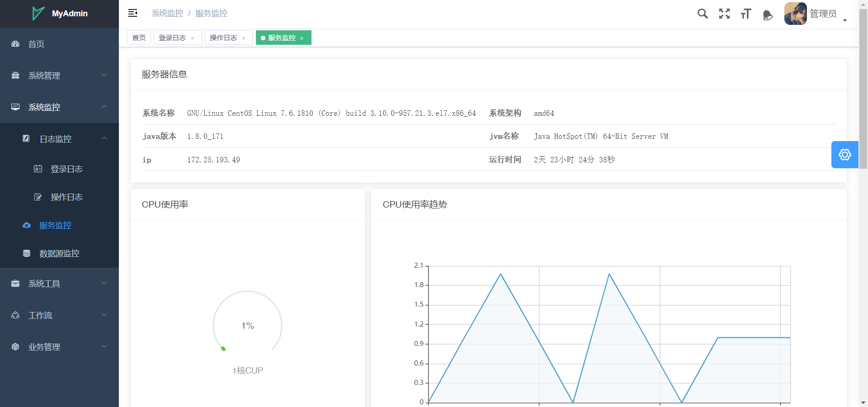Screen dimensions: 868x407
Task: Click the 数据源监控 database icon
Action: (x=27, y=253)
